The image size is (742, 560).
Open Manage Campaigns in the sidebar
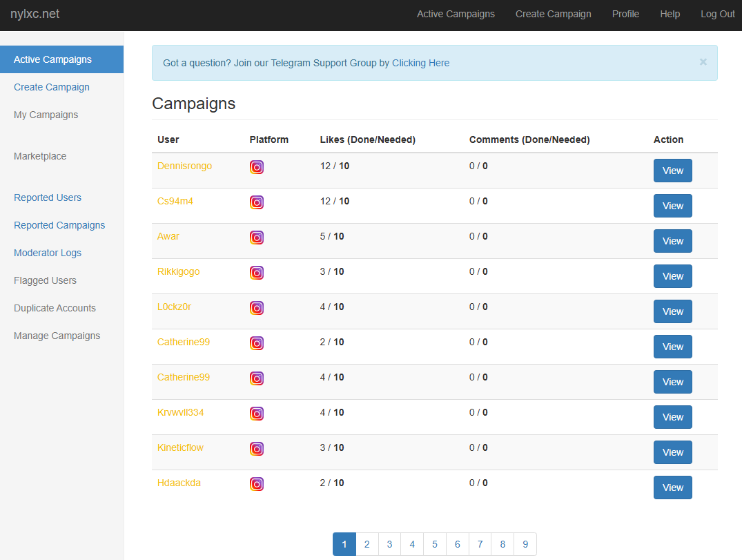tap(57, 336)
